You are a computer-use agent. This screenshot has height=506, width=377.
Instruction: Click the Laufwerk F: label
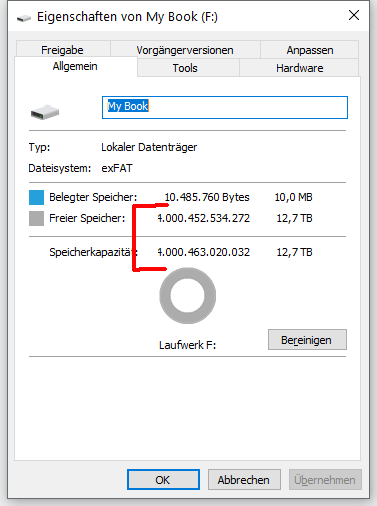pyautogui.click(x=188, y=345)
